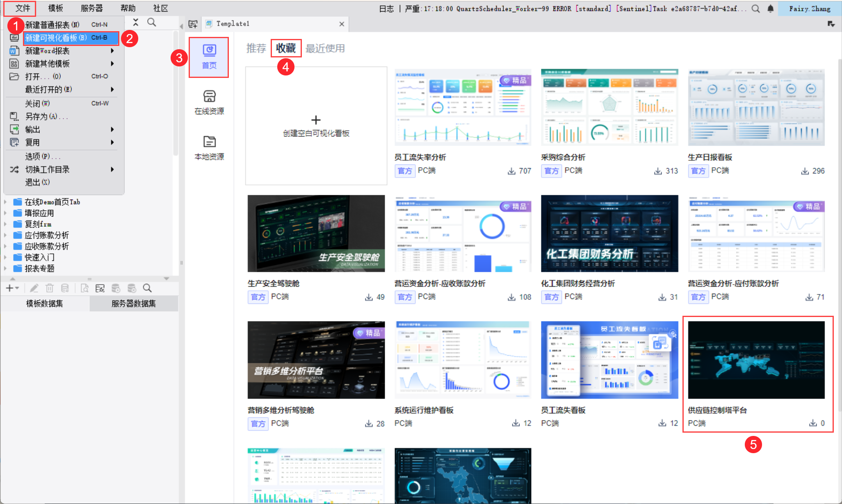Open the 供应链控制塔平台 template thumbnail
The height and width of the screenshot is (504, 842).
click(756, 360)
